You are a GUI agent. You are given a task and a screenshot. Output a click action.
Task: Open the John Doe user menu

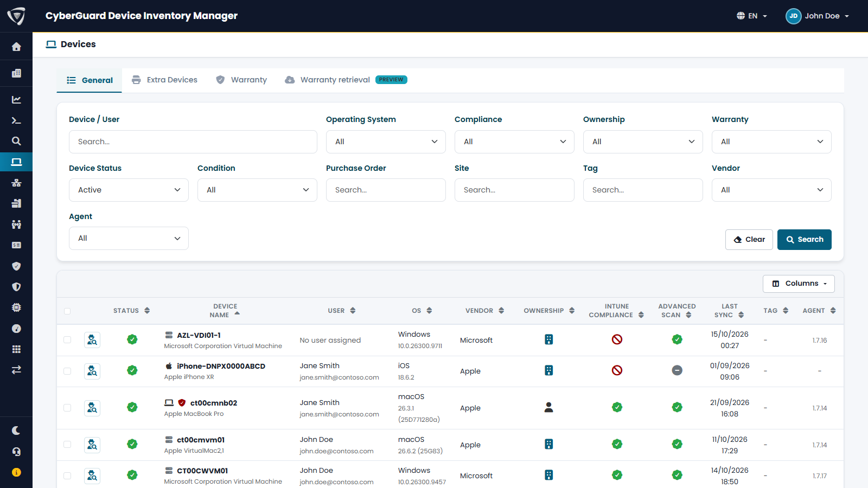coord(818,16)
